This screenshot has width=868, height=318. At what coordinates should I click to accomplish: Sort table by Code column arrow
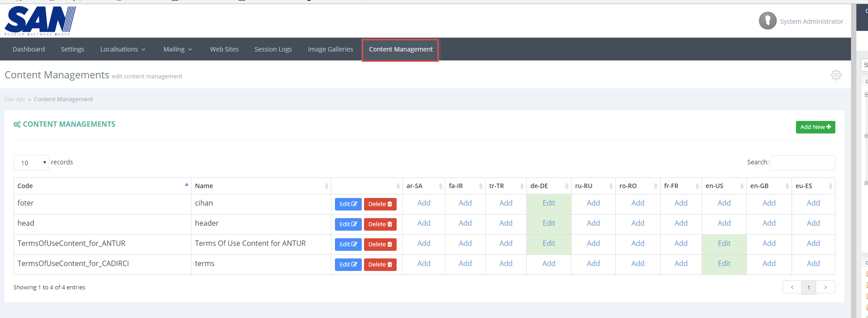186,185
